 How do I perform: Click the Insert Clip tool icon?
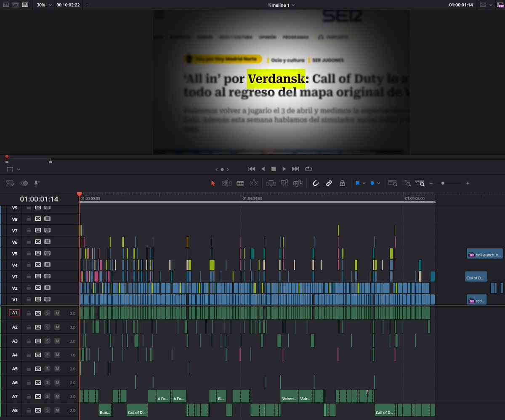[x=271, y=183]
